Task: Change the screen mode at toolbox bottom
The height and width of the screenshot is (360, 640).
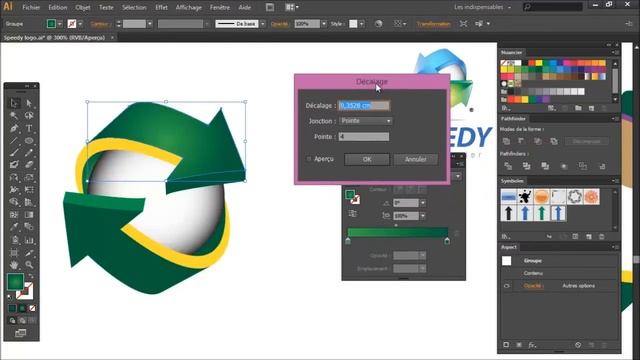Action: [20, 333]
